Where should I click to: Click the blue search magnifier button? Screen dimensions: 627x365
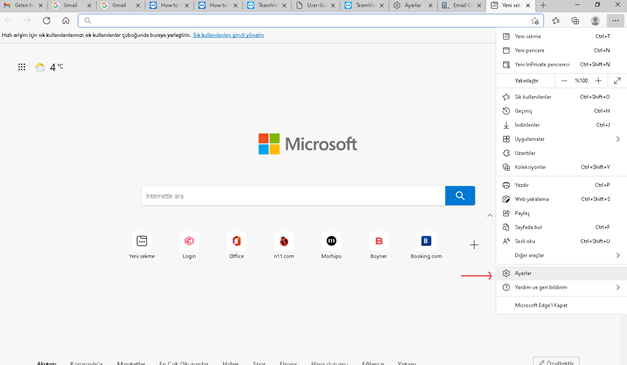click(x=460, y=195)
